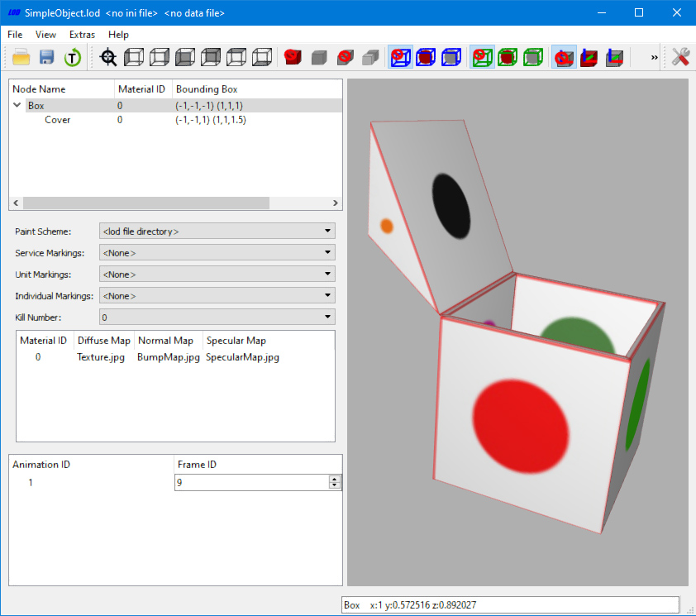Show axes on the red cube icon
696x616 pixels.
[589, 57]
